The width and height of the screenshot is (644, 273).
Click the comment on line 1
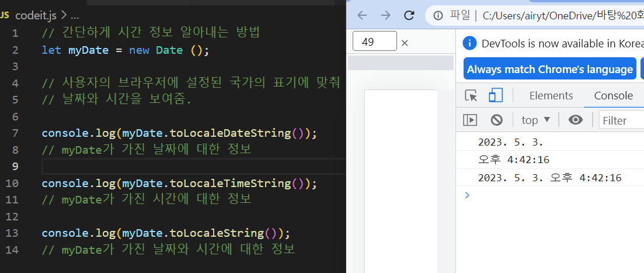click(x=151, y=33)
